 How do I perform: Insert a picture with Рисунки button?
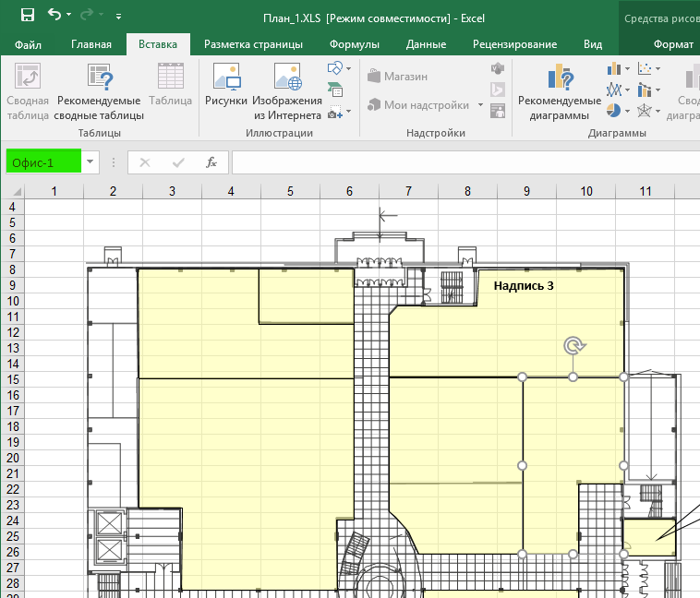coord(226,93)
